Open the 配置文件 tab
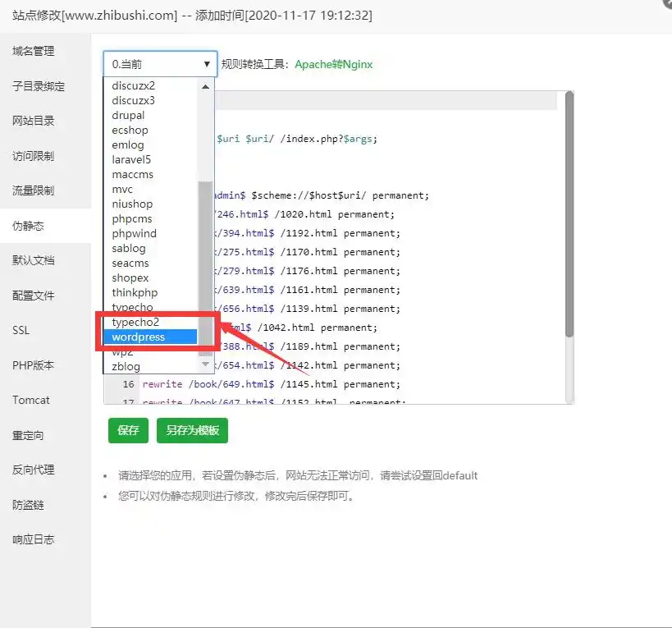Image resolution: width=672 pixels, height=628 pixels. (x=34, y=296)
